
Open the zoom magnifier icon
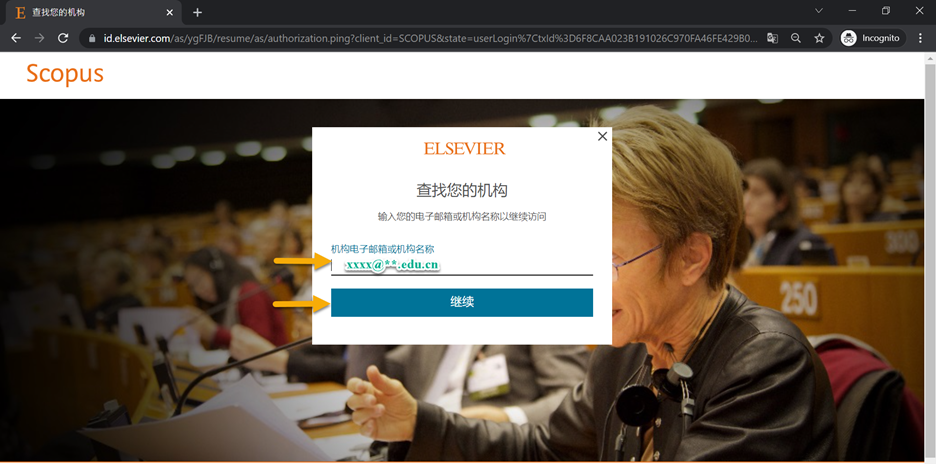796,38
